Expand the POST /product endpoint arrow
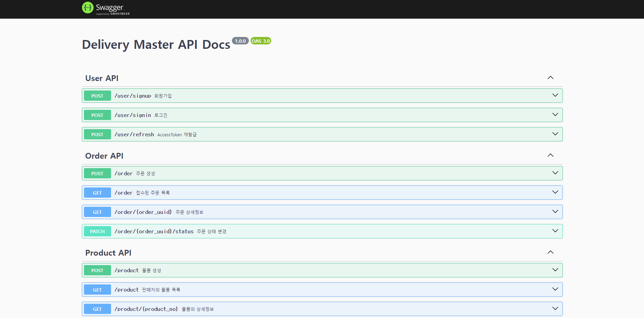The image size is (644, 318). (x=555, y=270)
